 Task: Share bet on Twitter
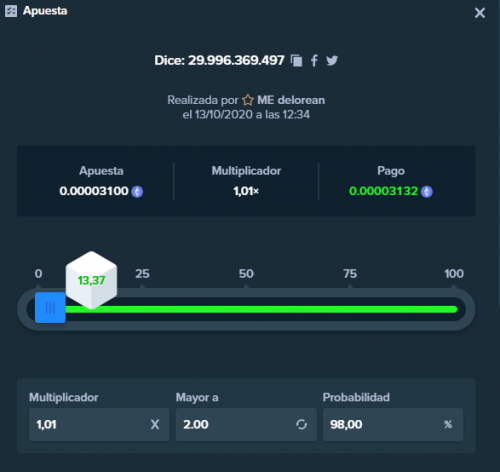tap(332, 61)
